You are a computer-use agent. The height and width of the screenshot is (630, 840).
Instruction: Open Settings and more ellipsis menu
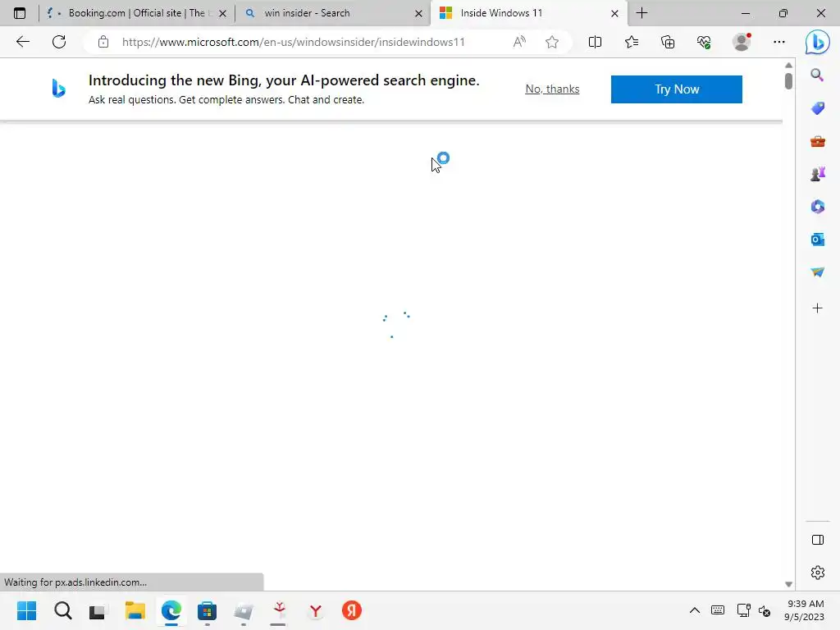[779, 42]
